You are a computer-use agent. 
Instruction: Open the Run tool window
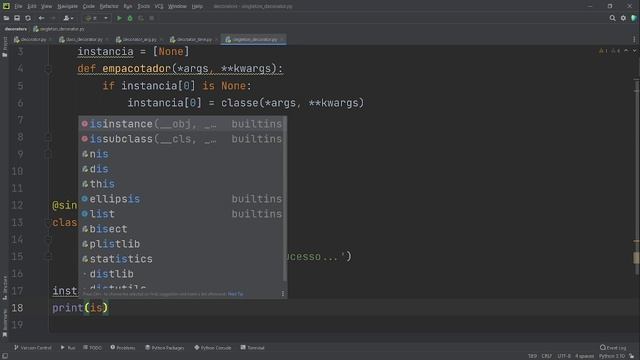tap(68, 348)
